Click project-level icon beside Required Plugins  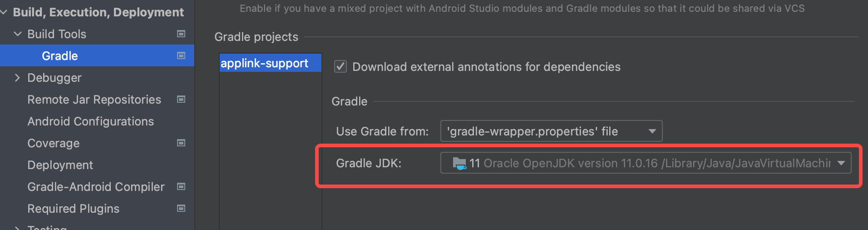tap(181, 208)
